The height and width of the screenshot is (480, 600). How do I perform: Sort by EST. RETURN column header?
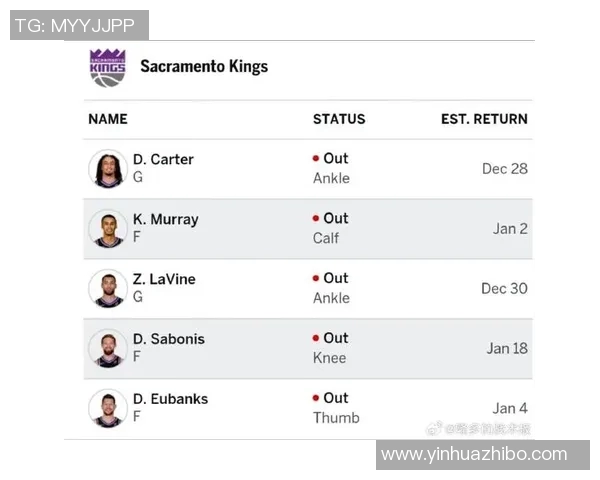(484, 119)
